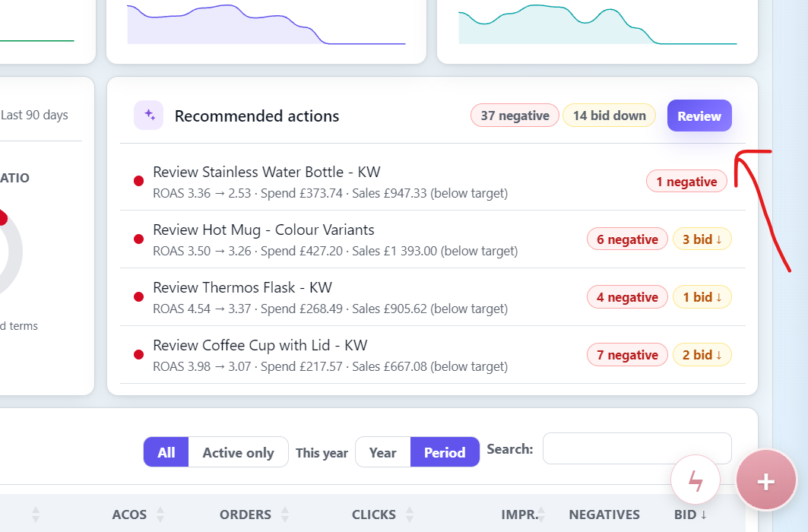Switch to Year view toggle
Image resolution: width=808 pixels, height=532 pixels.
[x=383, y=452]
